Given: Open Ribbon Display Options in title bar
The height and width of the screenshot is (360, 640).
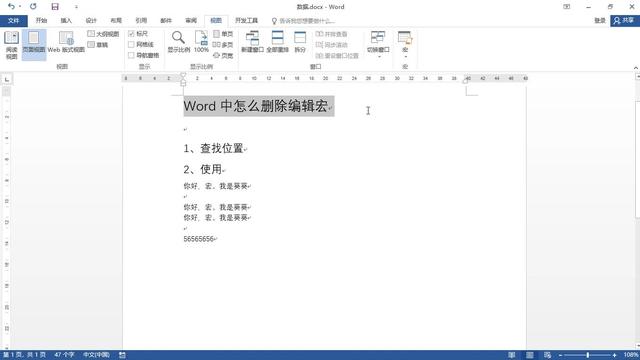Looking at the screenshot, I should (x=567, y=7).
